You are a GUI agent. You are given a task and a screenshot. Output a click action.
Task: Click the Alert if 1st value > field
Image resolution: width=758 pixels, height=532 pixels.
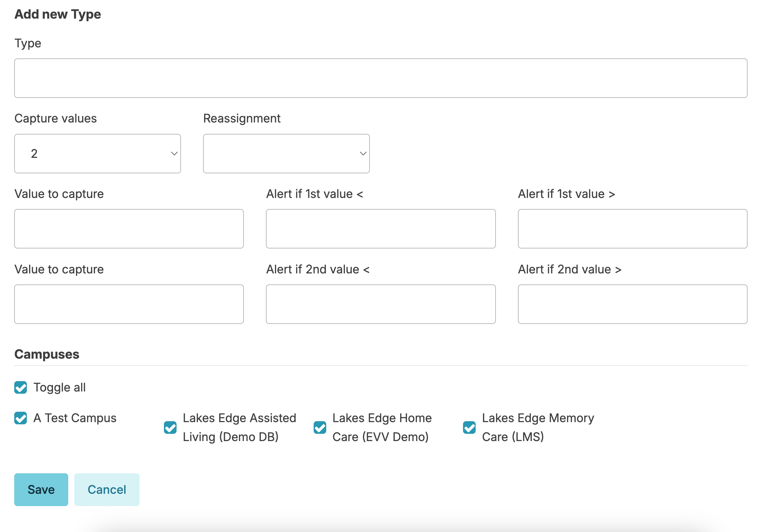pos(632,229)
